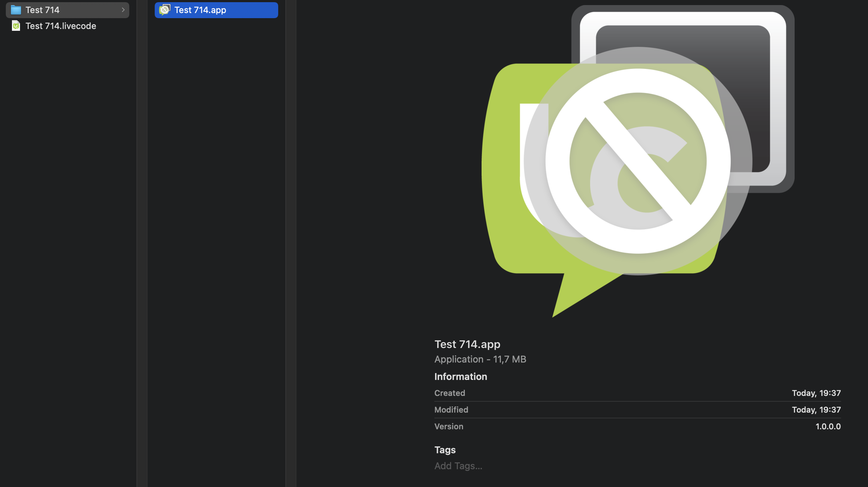Click the Add Tags input field
This screenshot has height=487, width=868.
point(458,466)
